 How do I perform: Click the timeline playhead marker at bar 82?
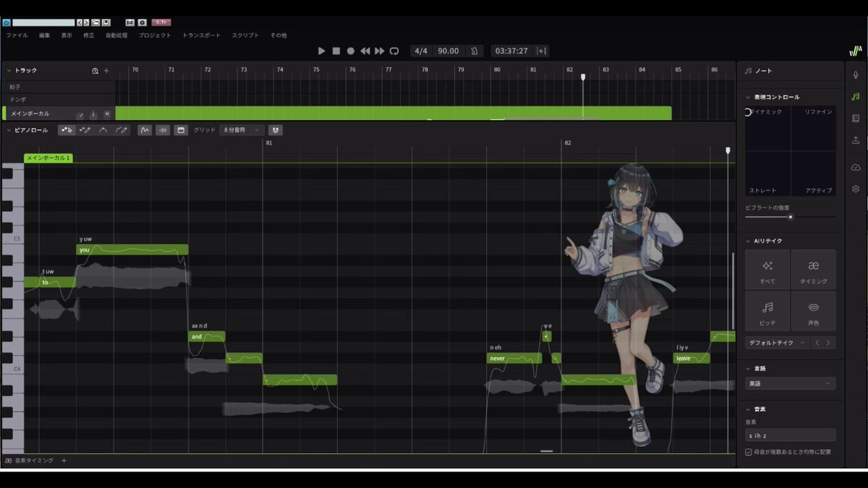tap(582, 77)
